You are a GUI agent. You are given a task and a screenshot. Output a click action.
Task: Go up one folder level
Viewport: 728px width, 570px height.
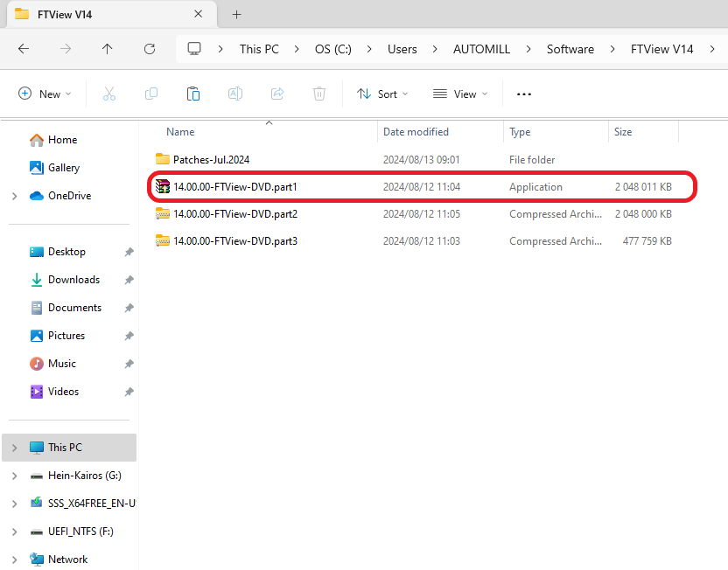pos(108,49)
